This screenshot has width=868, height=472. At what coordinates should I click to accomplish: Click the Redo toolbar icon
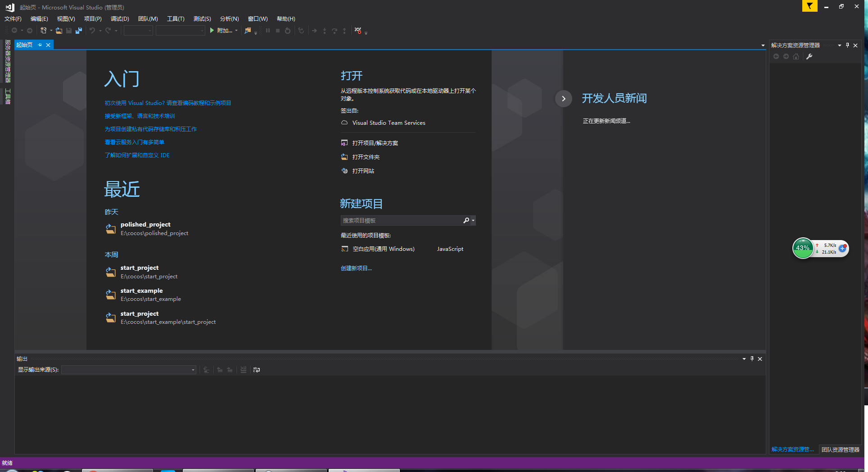pyautogui.click(x=108, y=31)
